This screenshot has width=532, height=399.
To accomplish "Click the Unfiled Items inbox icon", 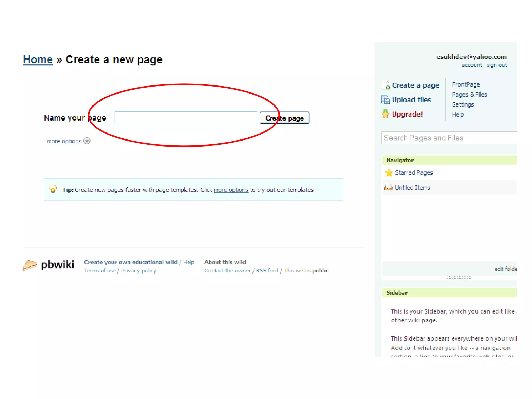I will [x=389, y=187].
